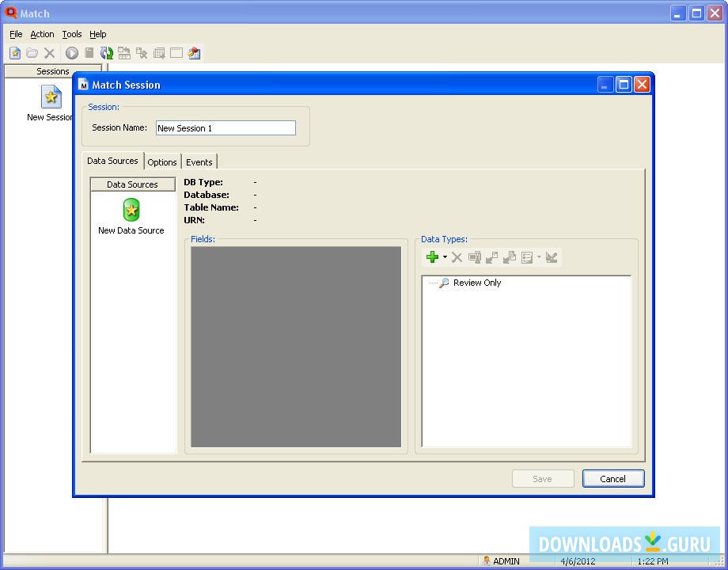Screen dimensions: 728x570
Task: Open the Action menu
Action: tap(42, 34)
